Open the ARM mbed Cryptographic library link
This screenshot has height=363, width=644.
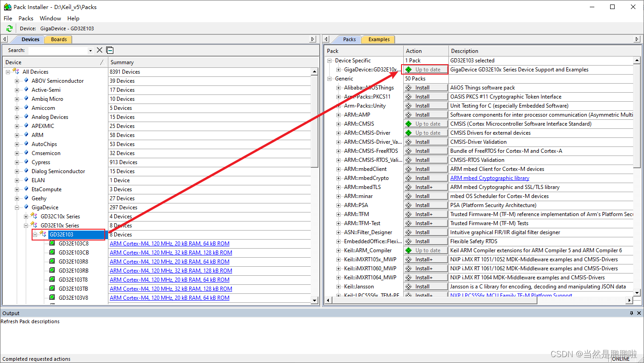[489, 178]
